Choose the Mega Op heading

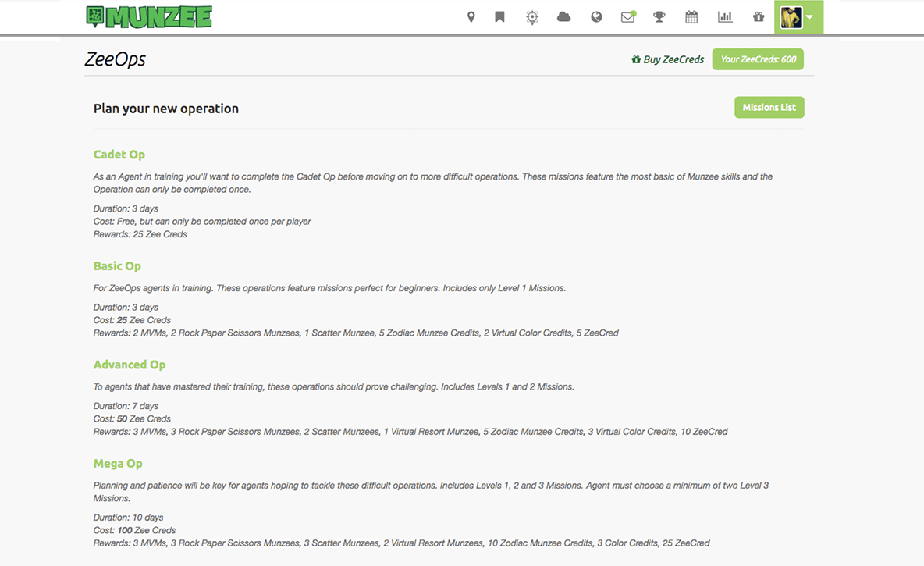click(118, 464)
